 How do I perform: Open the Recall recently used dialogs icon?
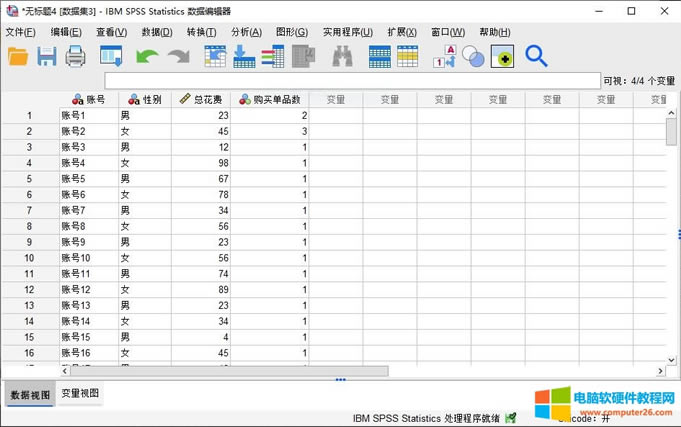point(111,57)
